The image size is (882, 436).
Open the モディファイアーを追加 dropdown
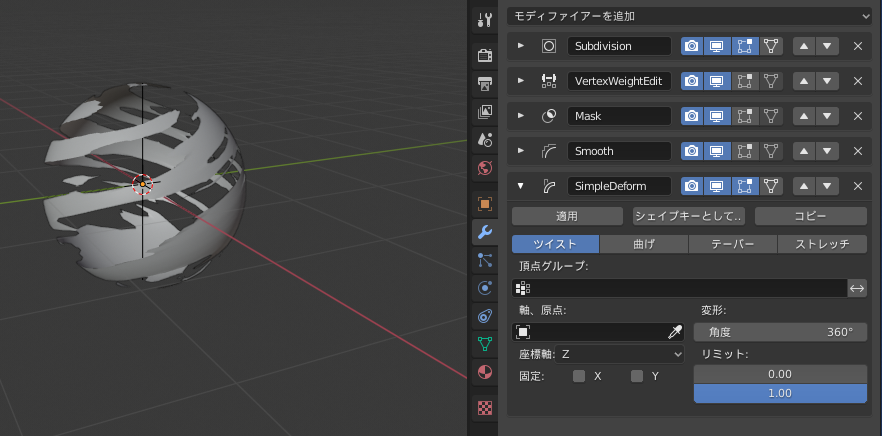(x=690, y=16)
